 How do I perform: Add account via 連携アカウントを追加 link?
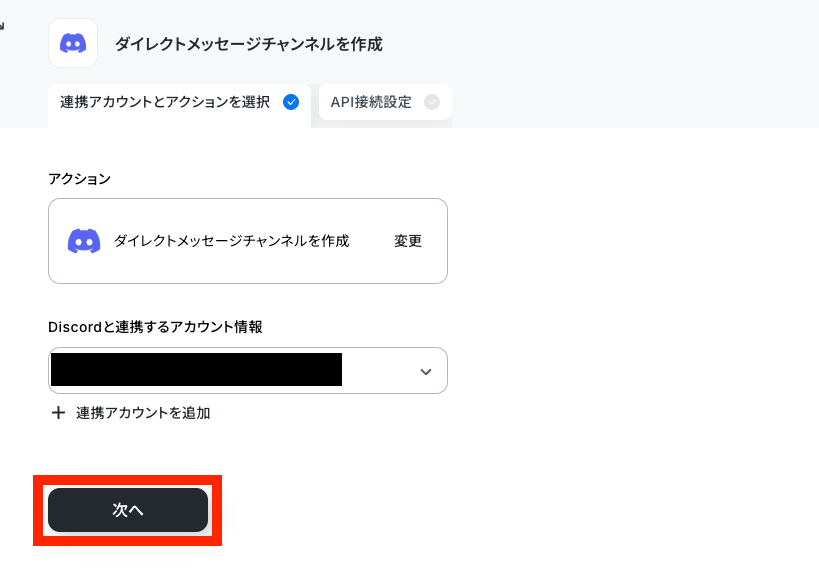[x=143, y=413]
